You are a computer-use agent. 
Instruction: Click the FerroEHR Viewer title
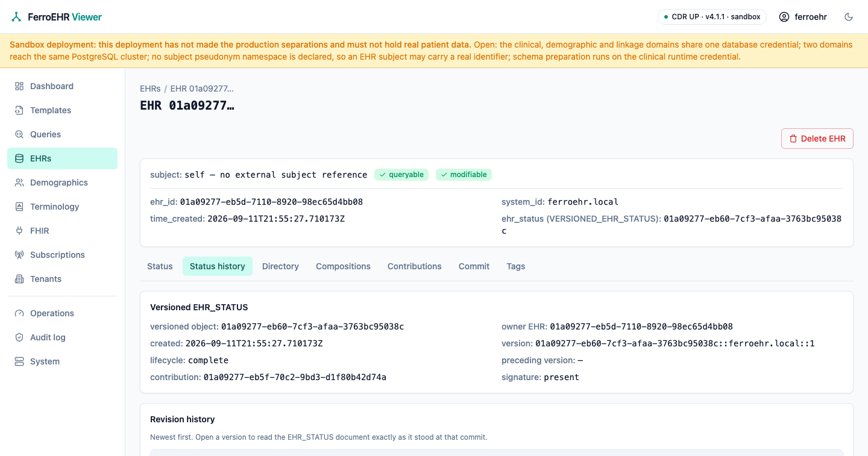64,17
